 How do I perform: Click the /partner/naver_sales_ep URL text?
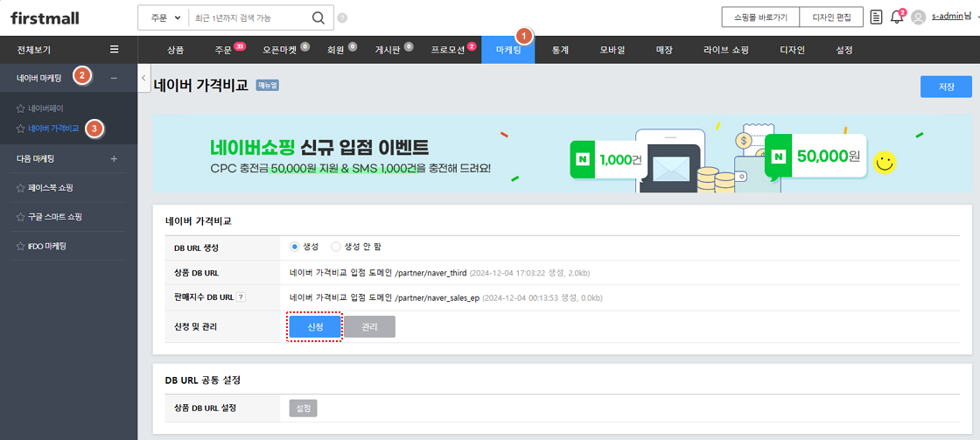(437, 298)
